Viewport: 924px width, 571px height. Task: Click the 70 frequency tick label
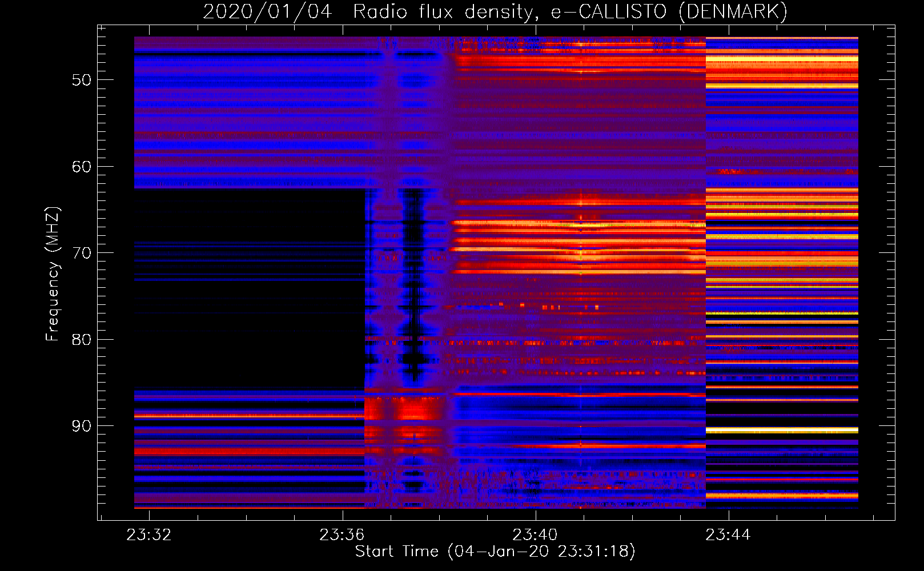82,253
